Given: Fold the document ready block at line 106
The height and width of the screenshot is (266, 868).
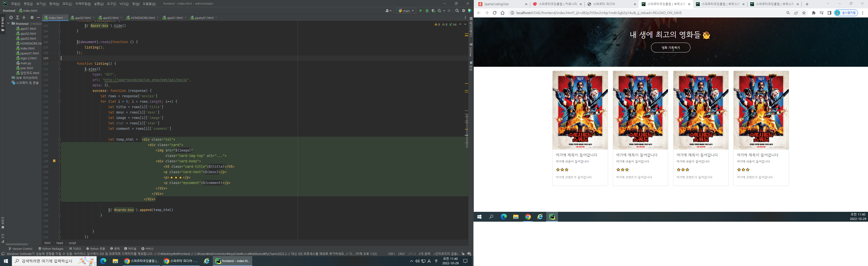Looking at the screenshot, I should [x=60, y=42].
